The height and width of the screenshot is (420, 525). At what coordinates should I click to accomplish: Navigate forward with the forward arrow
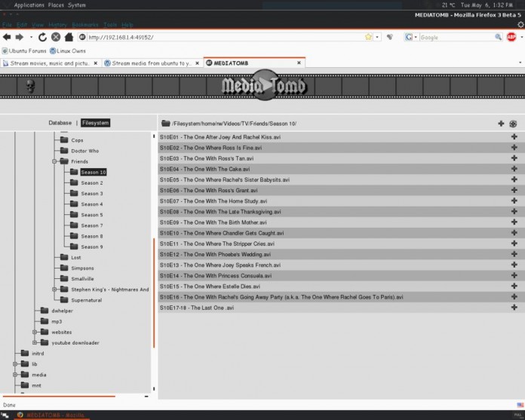pos(20,37)
